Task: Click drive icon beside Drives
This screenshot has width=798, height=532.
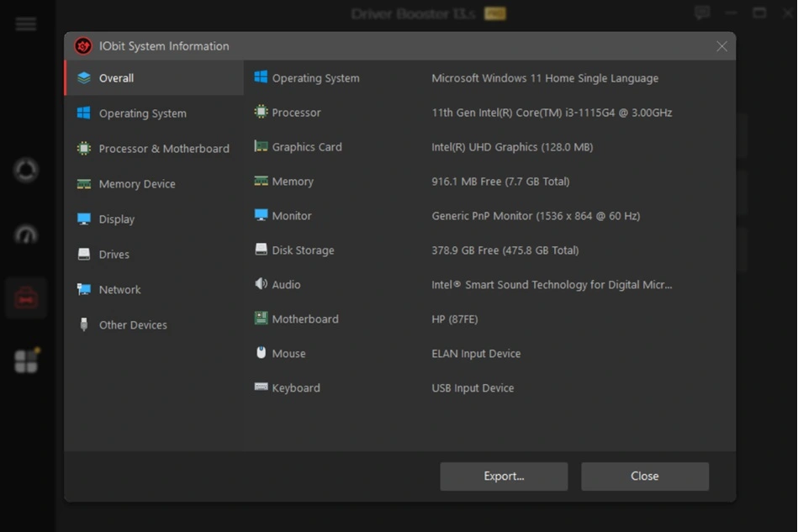Action: pos(84,254)
